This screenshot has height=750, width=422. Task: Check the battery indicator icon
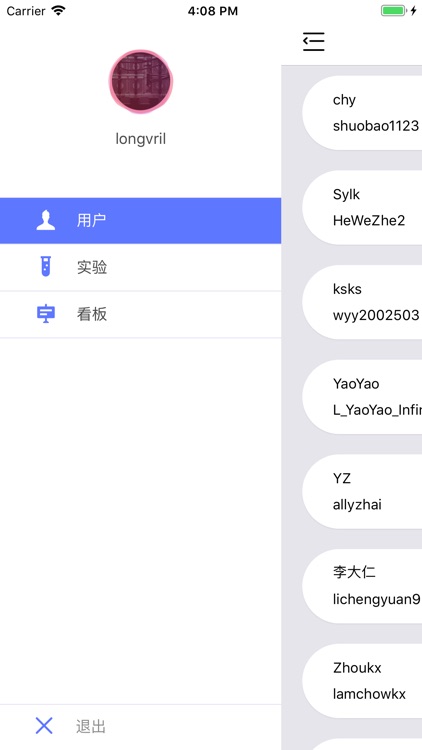[x=393, y=11]
